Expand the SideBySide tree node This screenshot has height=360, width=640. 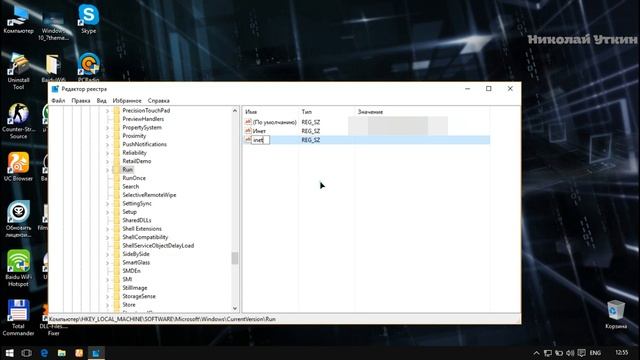click(107, 254)
